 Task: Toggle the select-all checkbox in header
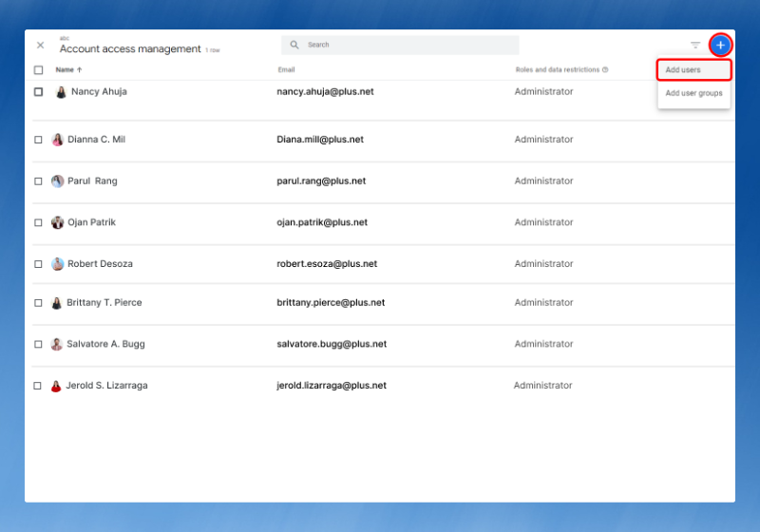pos(38,69)
